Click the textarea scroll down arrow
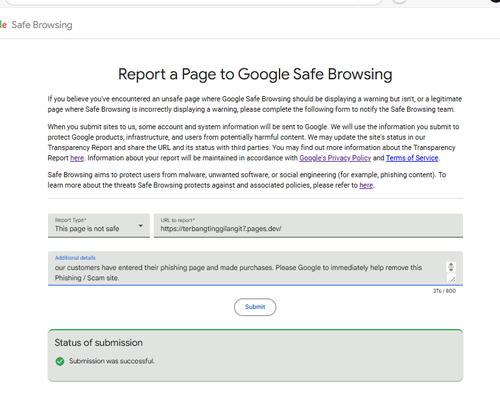Screen dimensions: 500x407 [451, 269]
